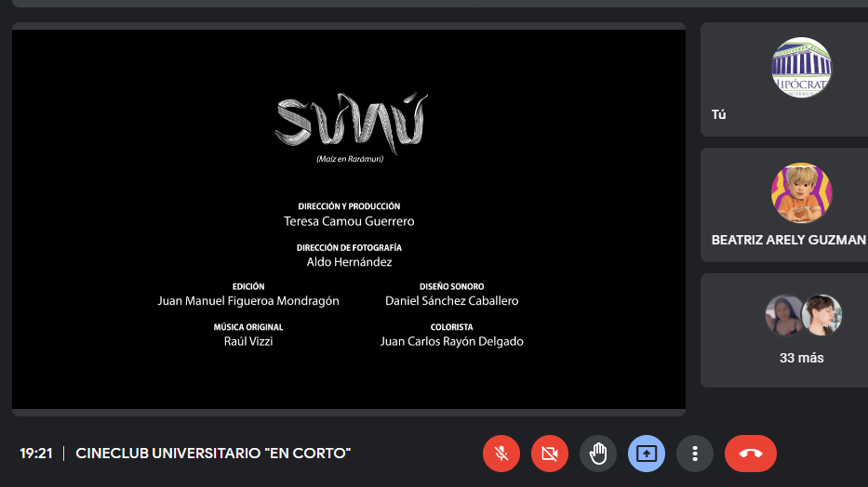This screenshot has width=868, height=487.
Task: Click the meeting title CINECLUB UNIVERSITARIO "EN CORTO"
Action: tap(213, 454)
